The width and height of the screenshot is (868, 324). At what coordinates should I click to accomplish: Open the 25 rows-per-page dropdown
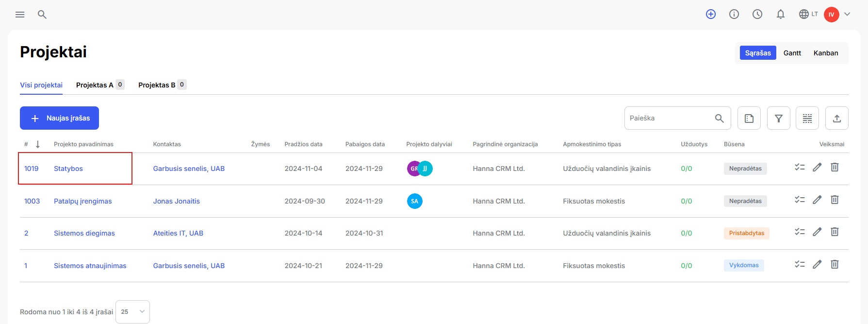(132, 312)
